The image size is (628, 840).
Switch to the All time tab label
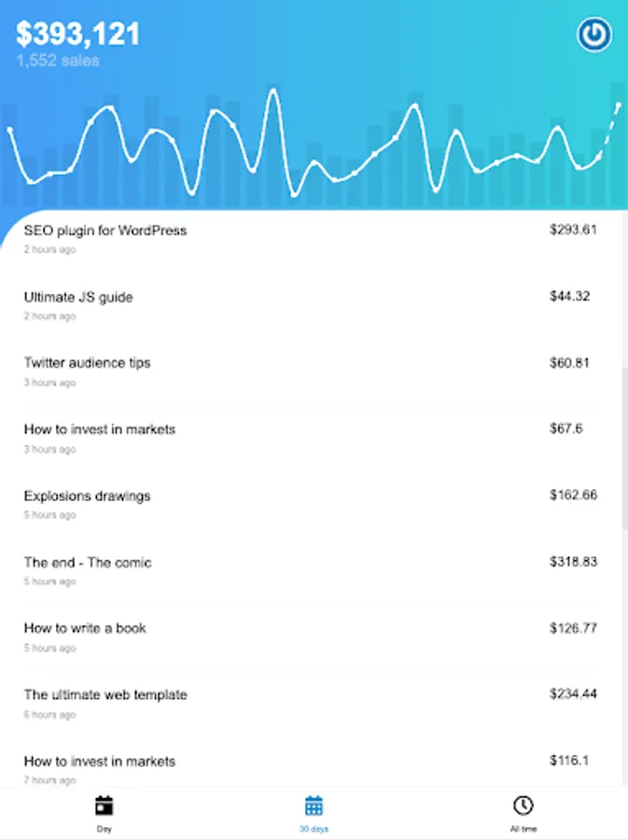click(x=523, y=829)
